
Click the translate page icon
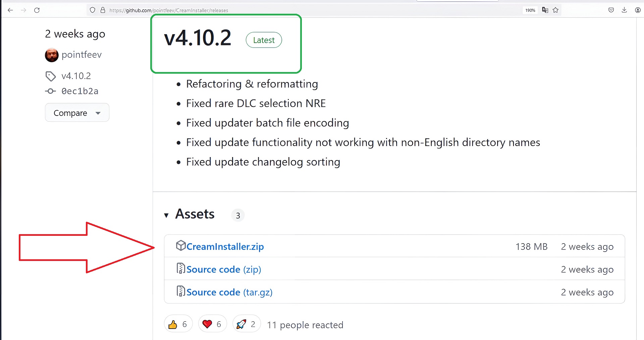(545, 10)
